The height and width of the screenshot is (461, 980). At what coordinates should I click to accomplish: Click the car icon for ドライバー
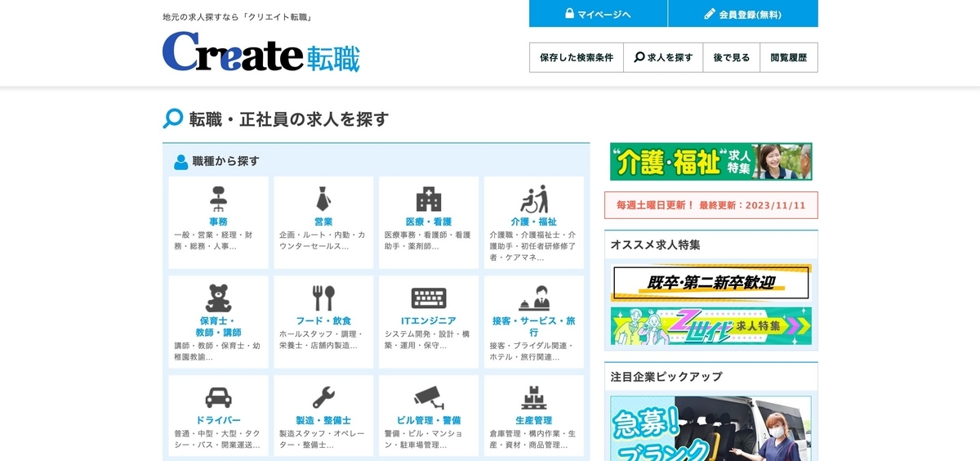(218, 398)
